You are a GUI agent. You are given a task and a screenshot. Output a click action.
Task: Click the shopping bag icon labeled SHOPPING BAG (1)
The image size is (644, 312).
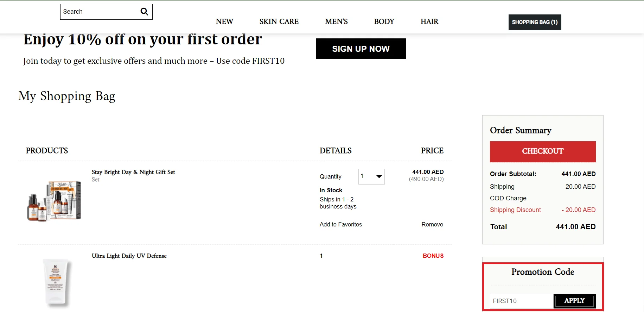[x=534, y=22]
